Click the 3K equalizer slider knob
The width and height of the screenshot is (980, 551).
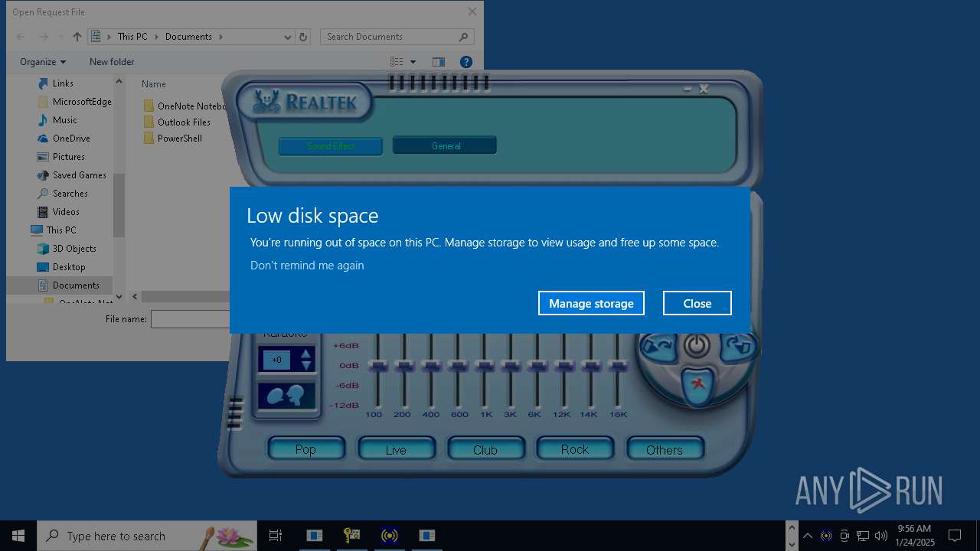coord(510,367)
